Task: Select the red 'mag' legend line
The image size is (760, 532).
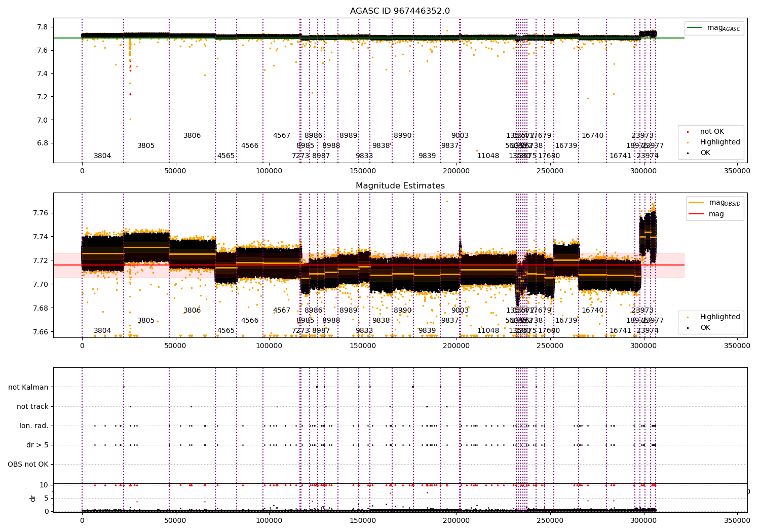Action: tap(696, 214)
